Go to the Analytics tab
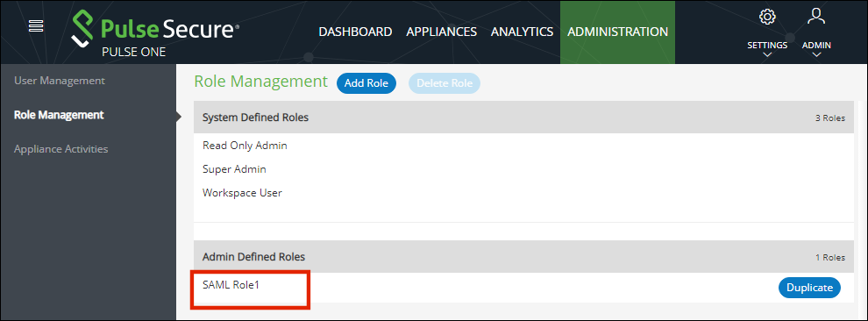Viewport: 868px width, 321px height. pos(522,32)
